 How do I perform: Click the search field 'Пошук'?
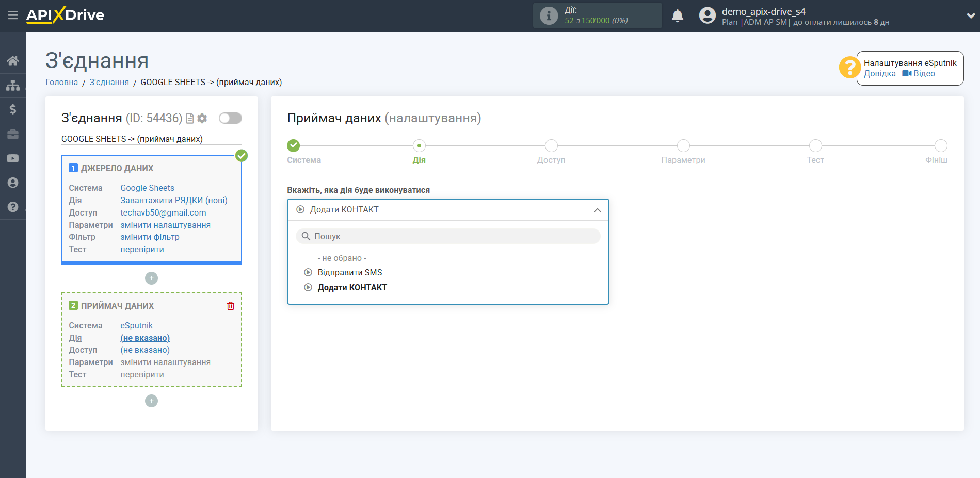[448, 236]
